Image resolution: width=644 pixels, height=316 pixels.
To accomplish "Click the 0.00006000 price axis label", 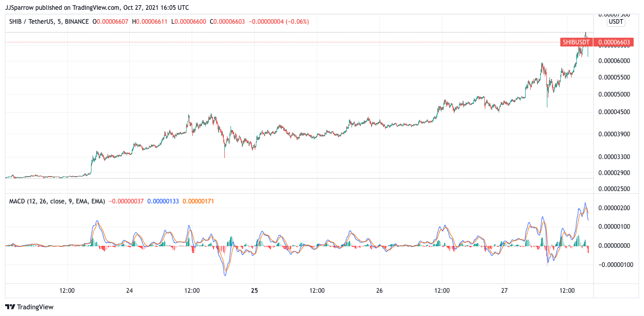I will [614, 61].
